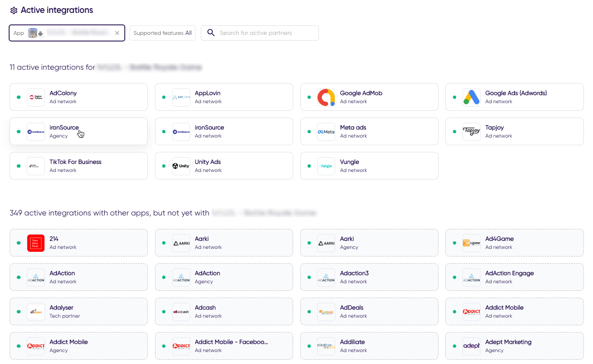Viewport: 593px width, 364px height.
Task: Click the Addict Mobile Agency logo
Action: 36,346
